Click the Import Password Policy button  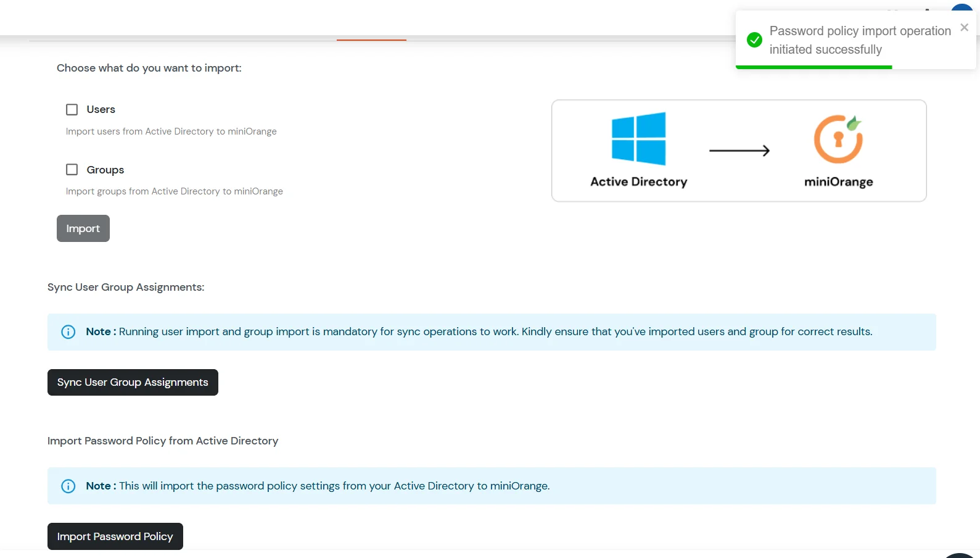pos(115,536)
